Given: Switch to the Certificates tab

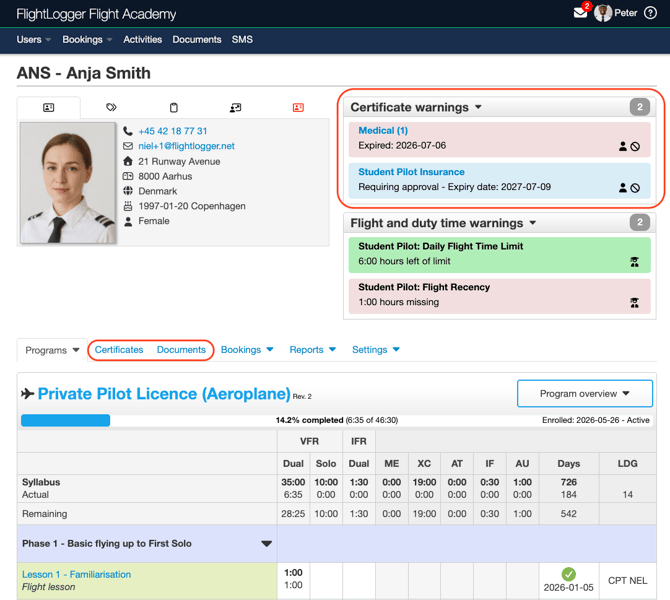Looking at the screenshot, I should (x=119, y=350).
